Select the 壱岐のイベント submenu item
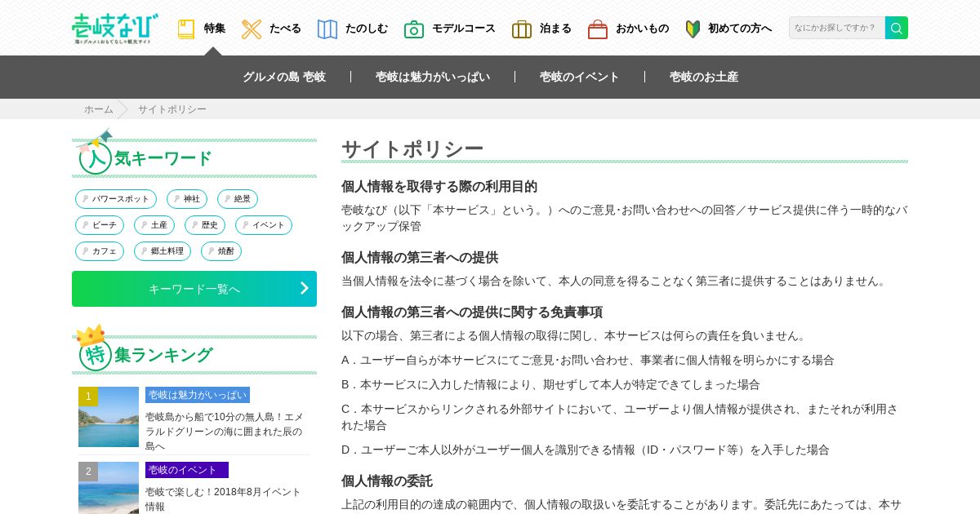 tap(580, 77)
